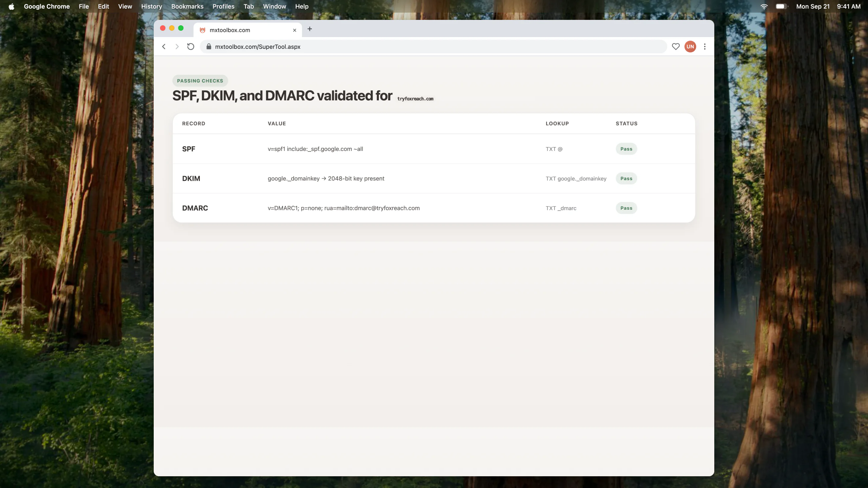The width and height of the screenshot is (868, 488).
Task: Click 'TXT google._domainkey' lookup cell
Action: point(576,179)
